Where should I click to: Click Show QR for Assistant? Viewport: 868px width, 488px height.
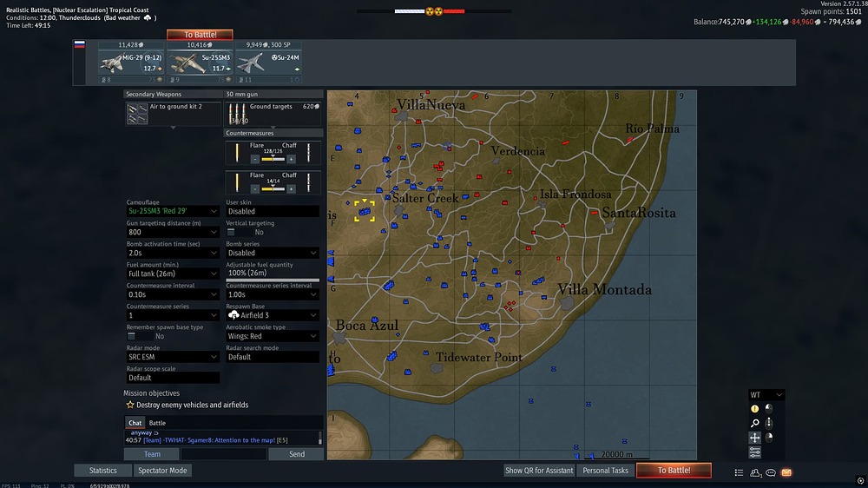click(539, 471)
